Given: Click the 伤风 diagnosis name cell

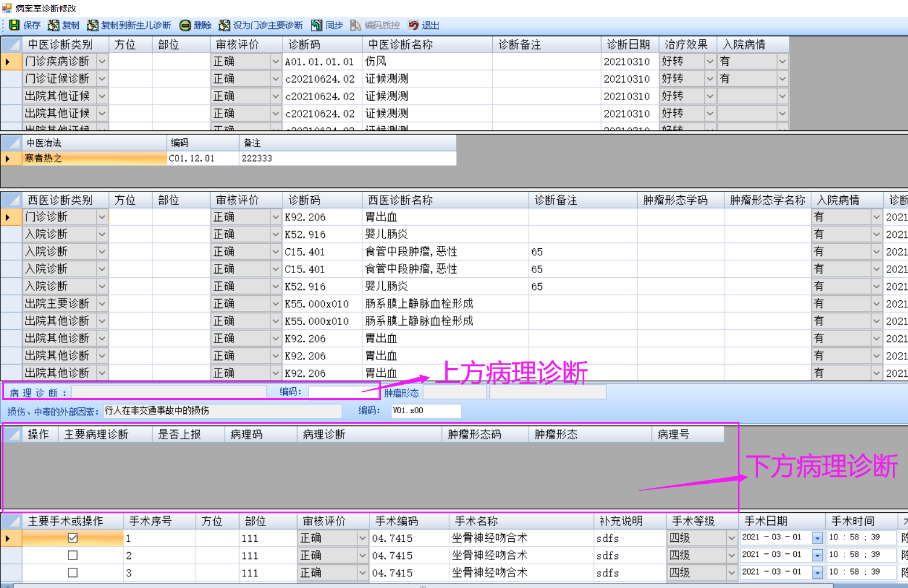Looking at the screenshot, I should [x=427, y=61].
